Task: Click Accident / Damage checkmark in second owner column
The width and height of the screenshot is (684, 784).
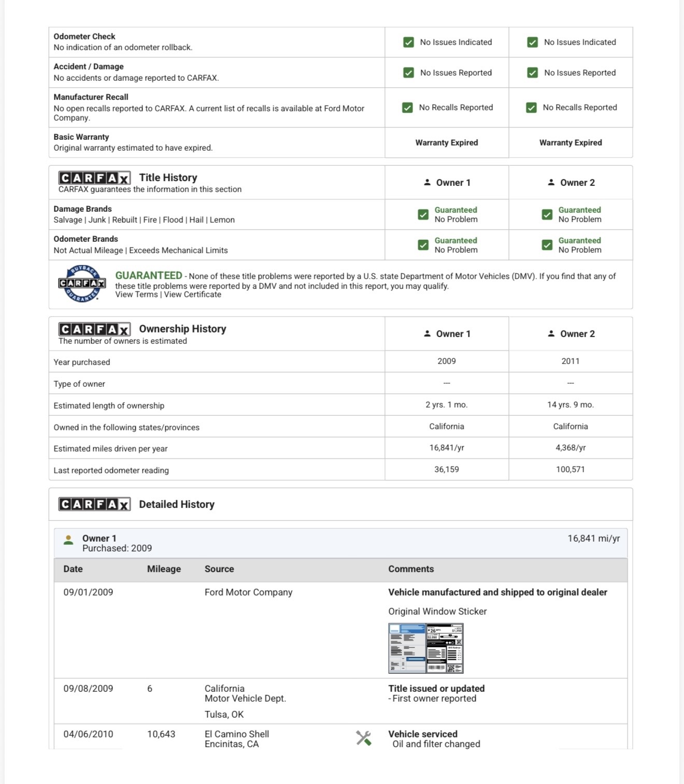Action: 533,72
